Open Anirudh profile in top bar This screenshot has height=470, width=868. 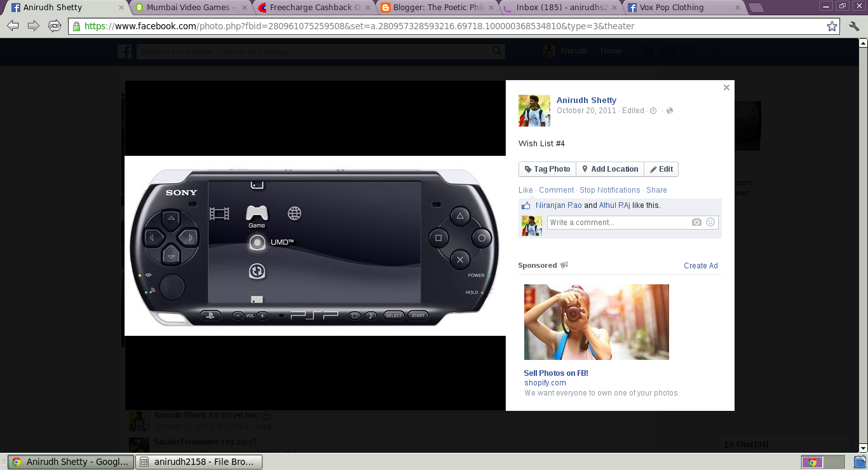point(567,51)
